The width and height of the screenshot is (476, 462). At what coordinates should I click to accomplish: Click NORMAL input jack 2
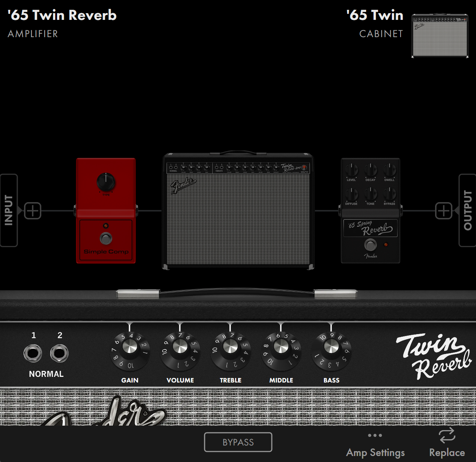[x=59, y=353]
